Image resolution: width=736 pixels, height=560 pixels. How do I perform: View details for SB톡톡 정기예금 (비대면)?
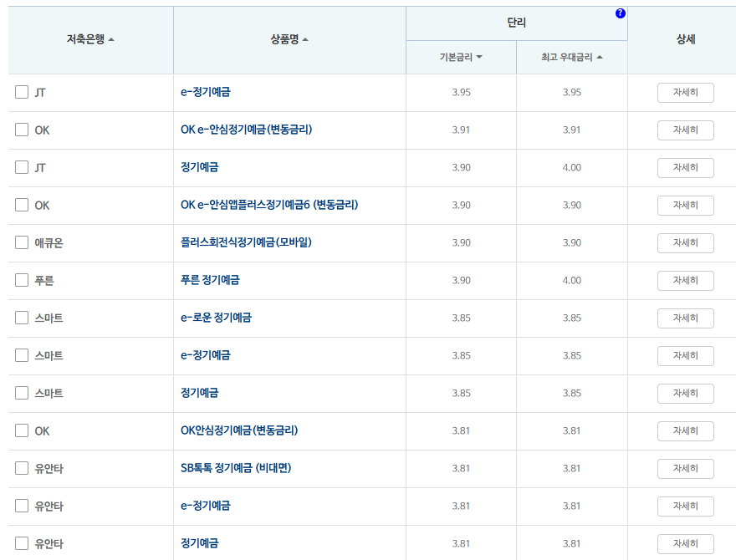click(x=685, y=469)
